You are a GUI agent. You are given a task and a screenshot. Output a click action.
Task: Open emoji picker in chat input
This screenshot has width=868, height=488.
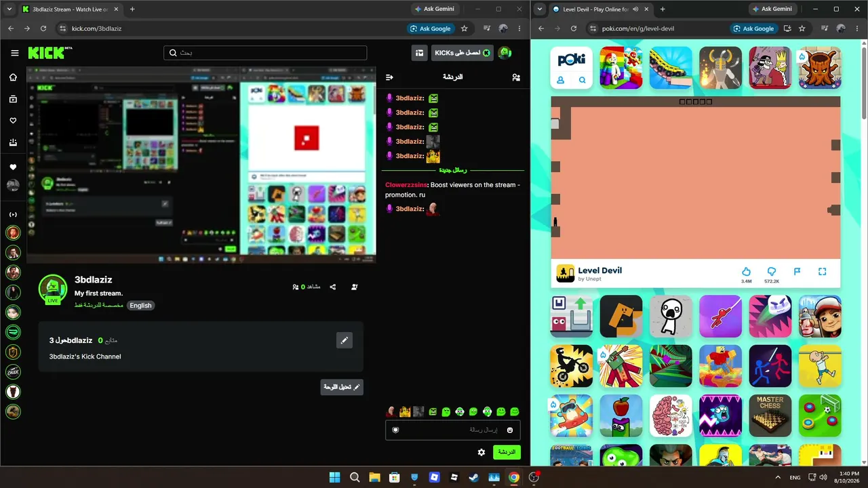pos(510,430)
